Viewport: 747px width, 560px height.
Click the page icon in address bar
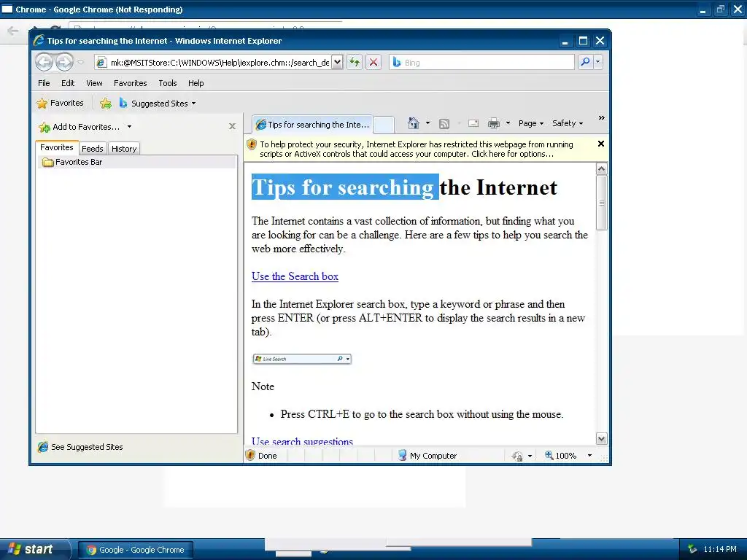pyautogui.click(x=101, y=63)
